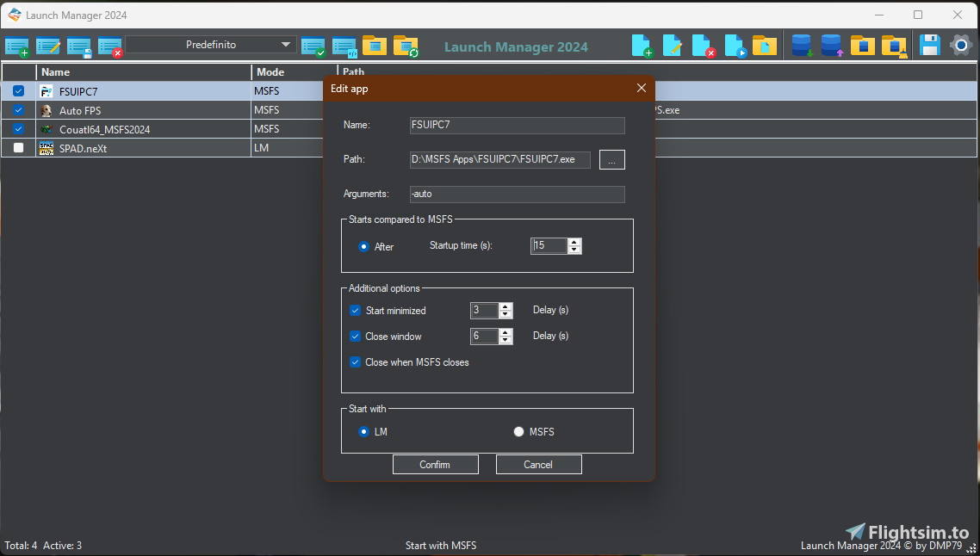Click the edit profile pencil icon
Image resolution: width=980 pixels, height=556 pixels.
pyautogui.click(x=48, y=46)
